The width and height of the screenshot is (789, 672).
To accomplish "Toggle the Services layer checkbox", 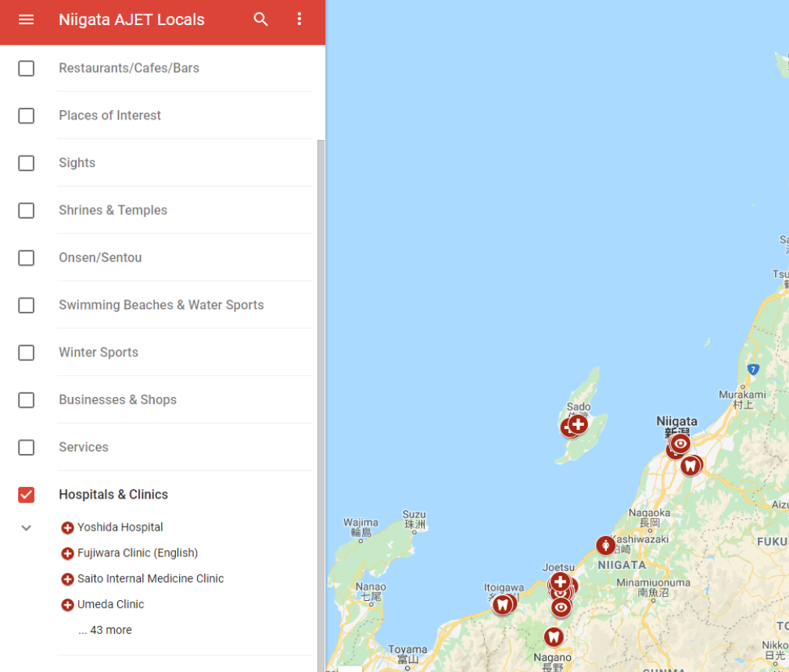I will pos(26,448).
